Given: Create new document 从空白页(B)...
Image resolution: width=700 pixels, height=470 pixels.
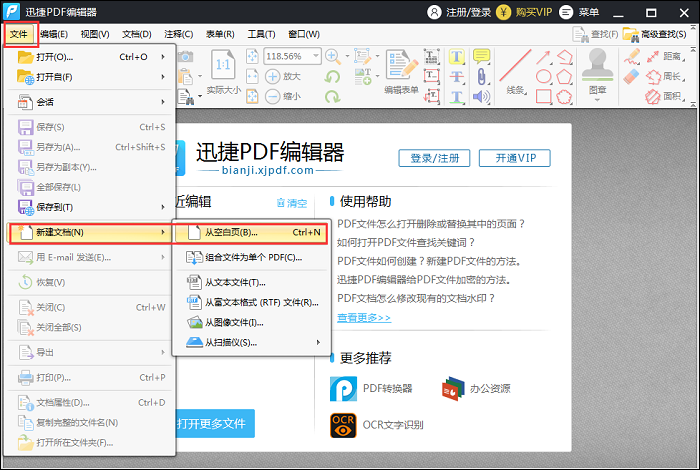Looking at the screenshot, I should (251, 233).
